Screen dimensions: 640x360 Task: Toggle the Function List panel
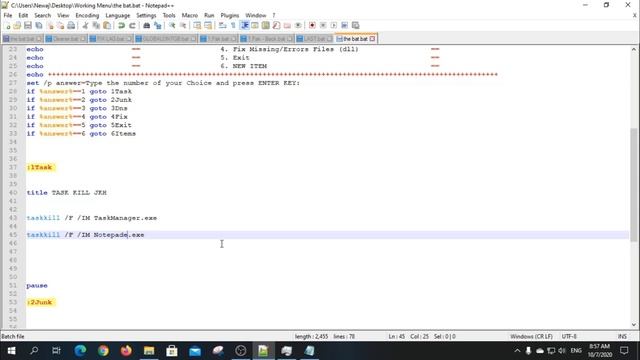[276, 25]
